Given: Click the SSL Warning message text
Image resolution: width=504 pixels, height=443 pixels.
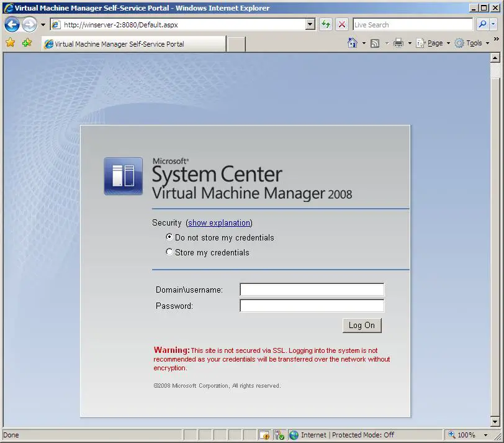Looking at the screenshot, I should pos(272,359).
